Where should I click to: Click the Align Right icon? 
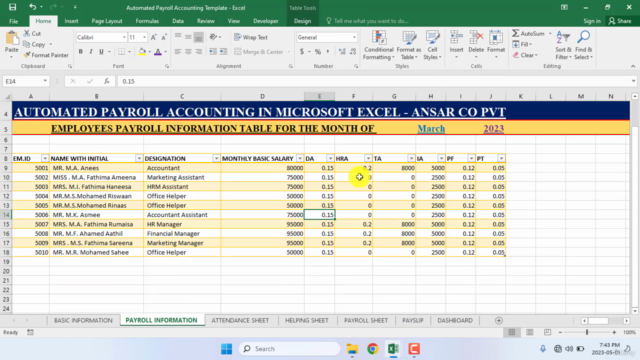[198, 52]
